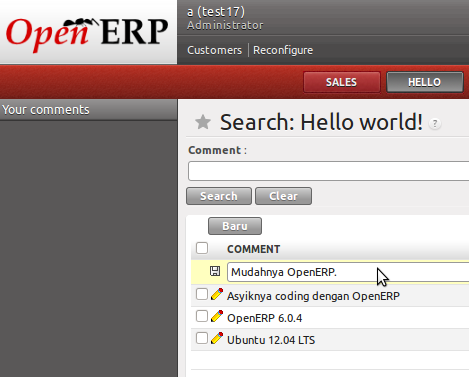This screenshot has height=377, width=469.
Task: Edit the OpenERP 6.0.4 row pencil icon
Action: tap(217, 316)
